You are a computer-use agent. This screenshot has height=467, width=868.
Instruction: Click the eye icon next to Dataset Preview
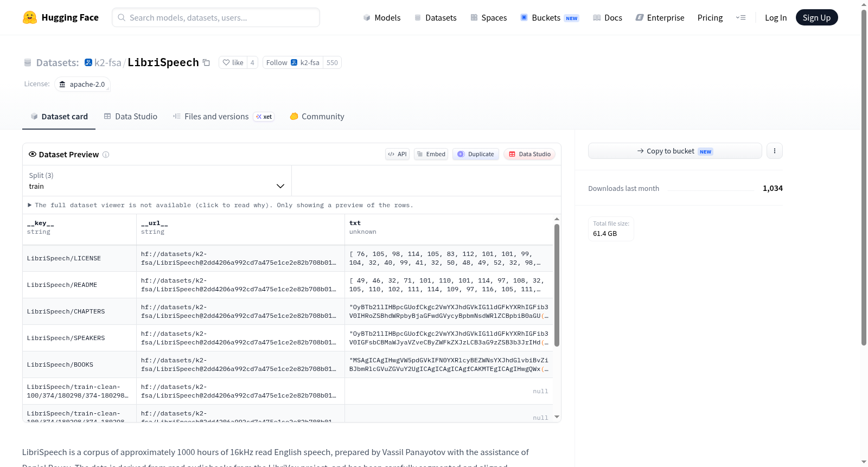(33, 154)
